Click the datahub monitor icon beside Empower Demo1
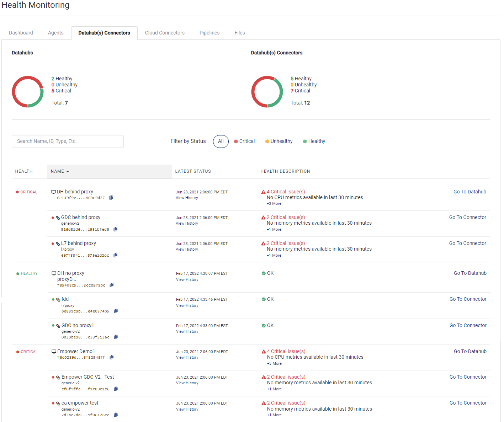Image resolution: width=504 pixels, height=422 pixels. pyautogui.click(x=54, y=351)
